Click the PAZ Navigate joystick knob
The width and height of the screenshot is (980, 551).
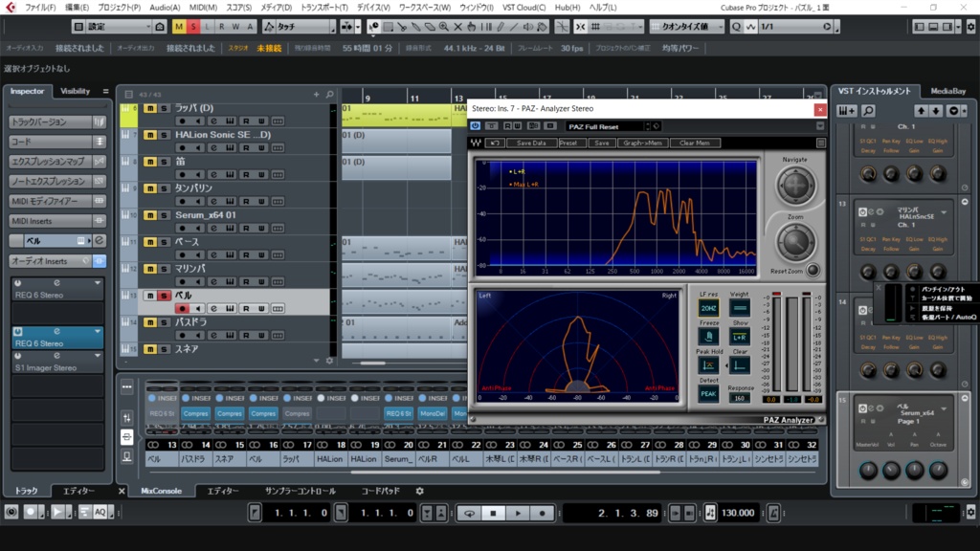(795, 186)
